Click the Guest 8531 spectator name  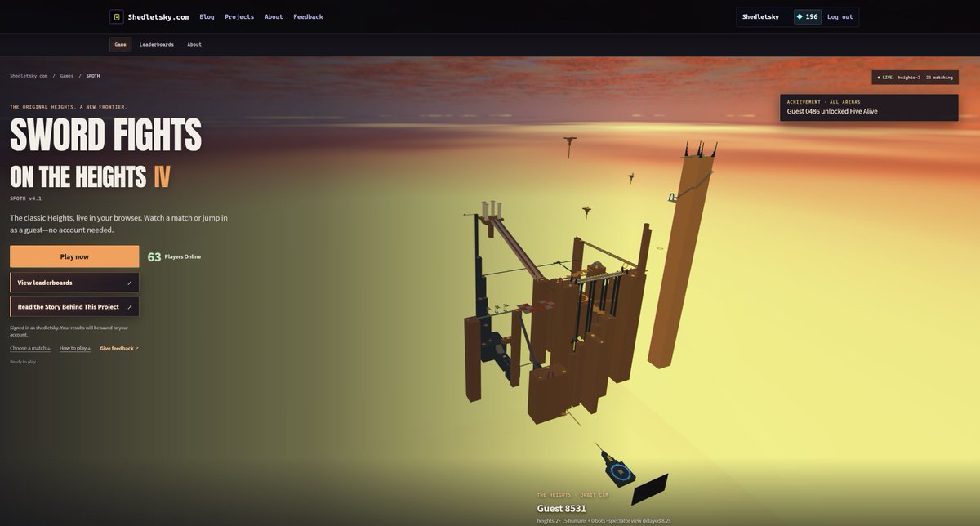561,508
